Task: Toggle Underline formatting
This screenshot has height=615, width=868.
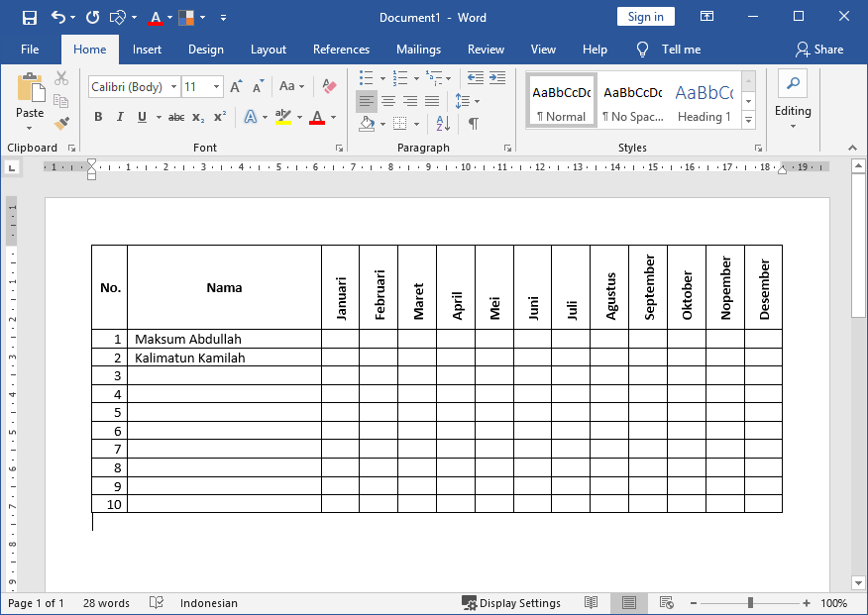Action: point(142,117)
